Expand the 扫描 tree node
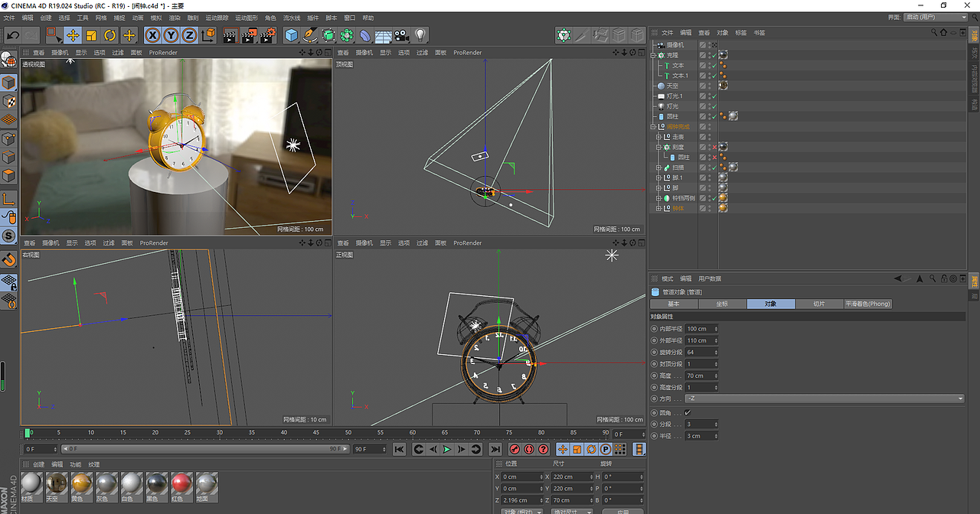 (x=658, y=168)
